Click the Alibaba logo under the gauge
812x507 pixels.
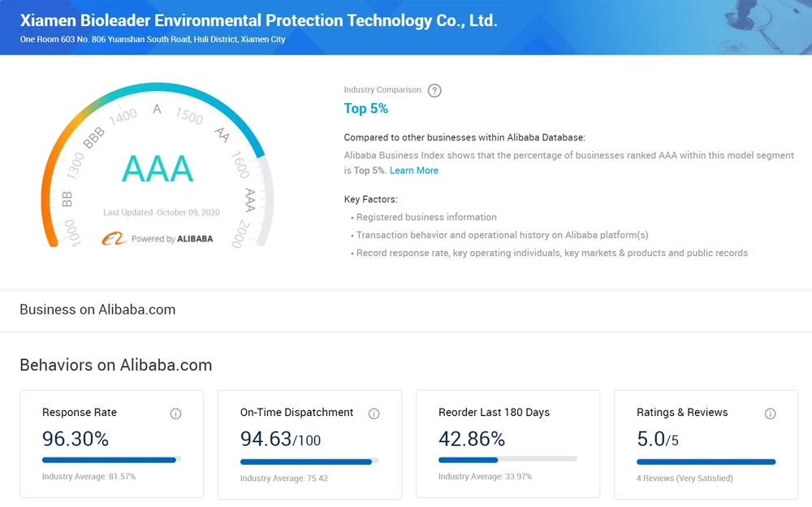click(x=114, y=239)
